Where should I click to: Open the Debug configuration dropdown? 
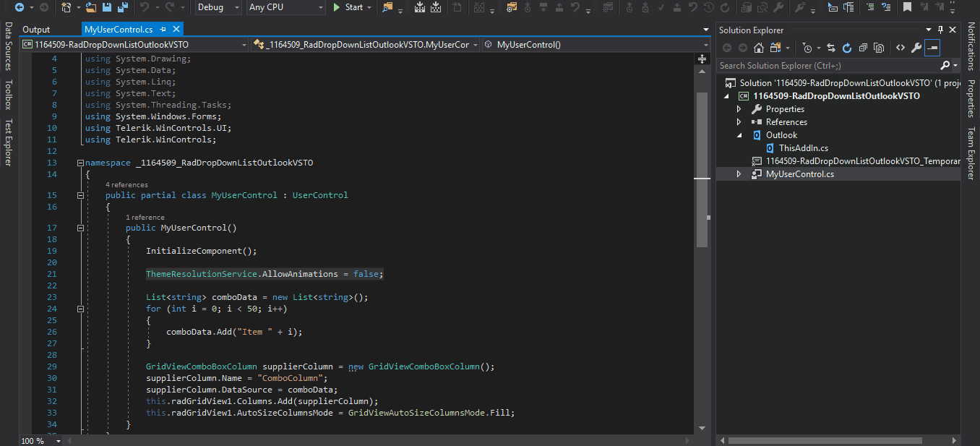click(219, 7)
